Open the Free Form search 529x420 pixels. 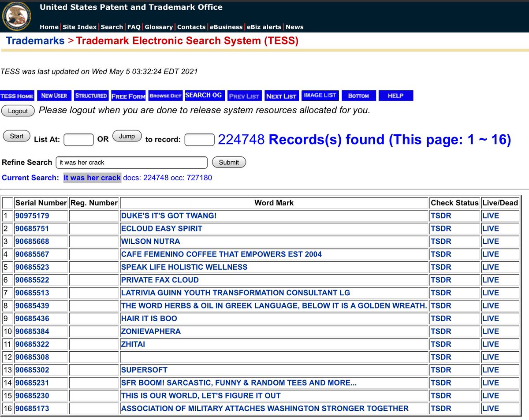[x=128, y=96]
